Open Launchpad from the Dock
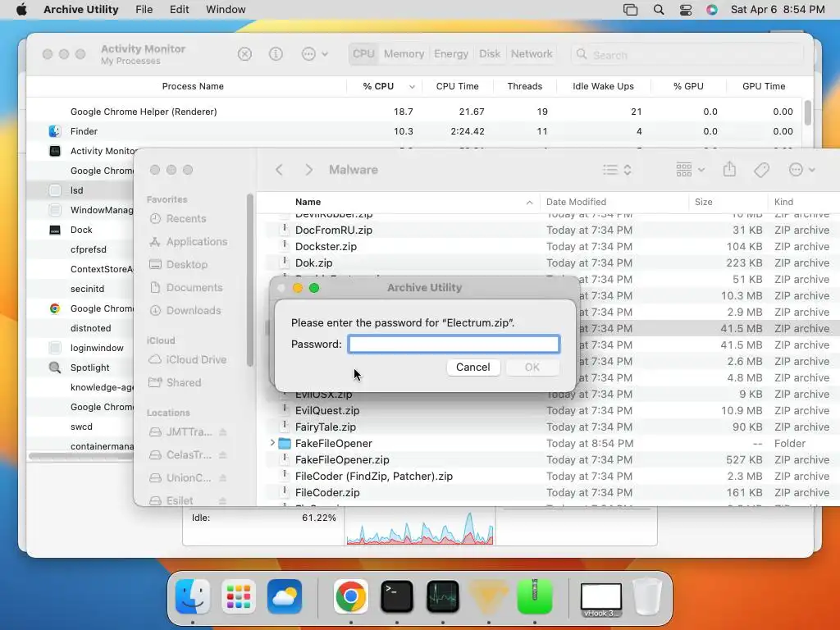Image resolution: width=840 pixels, height=630 pixels. point(239,596)
